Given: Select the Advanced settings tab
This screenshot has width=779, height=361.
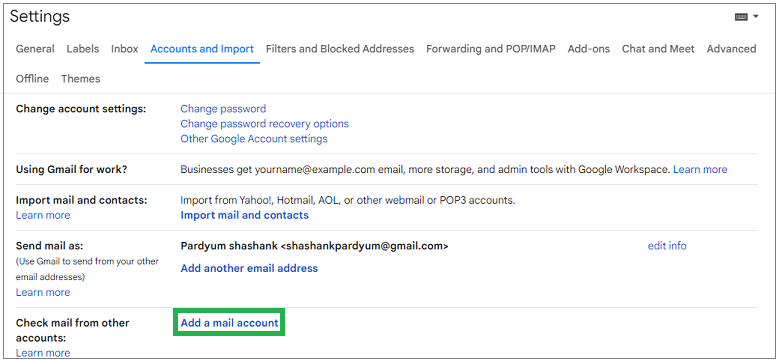Looking at the screenshot, I should point(731,49).
